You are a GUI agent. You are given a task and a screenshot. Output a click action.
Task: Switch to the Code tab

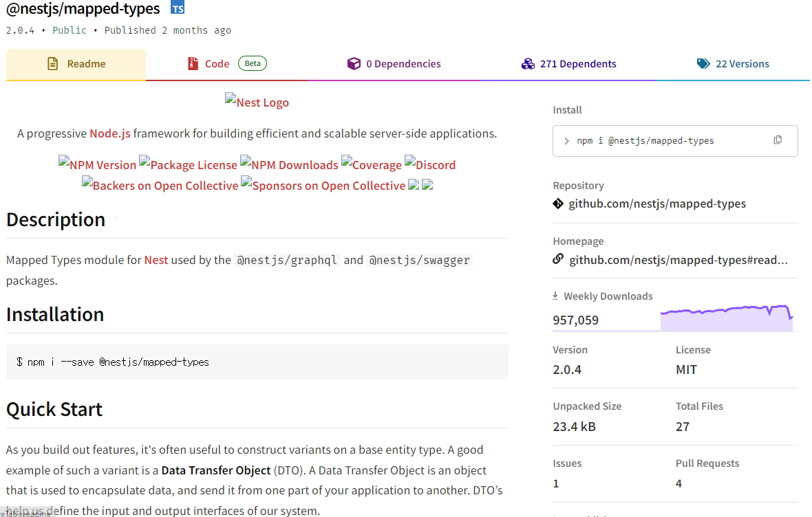tap(227, 64)
